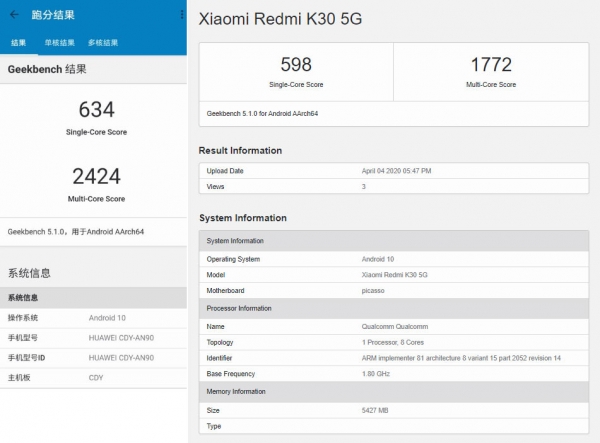
Task: Click the 598 Single-Core Score box
Action: coord(296,71)
